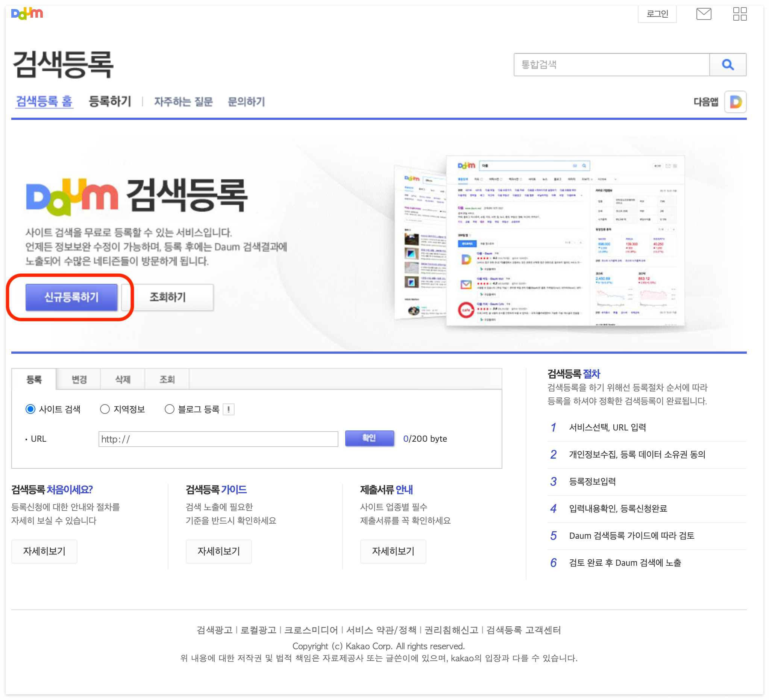
Task: Click the exclamation info icon beside 블로그 등록
Action: (229, 409)
